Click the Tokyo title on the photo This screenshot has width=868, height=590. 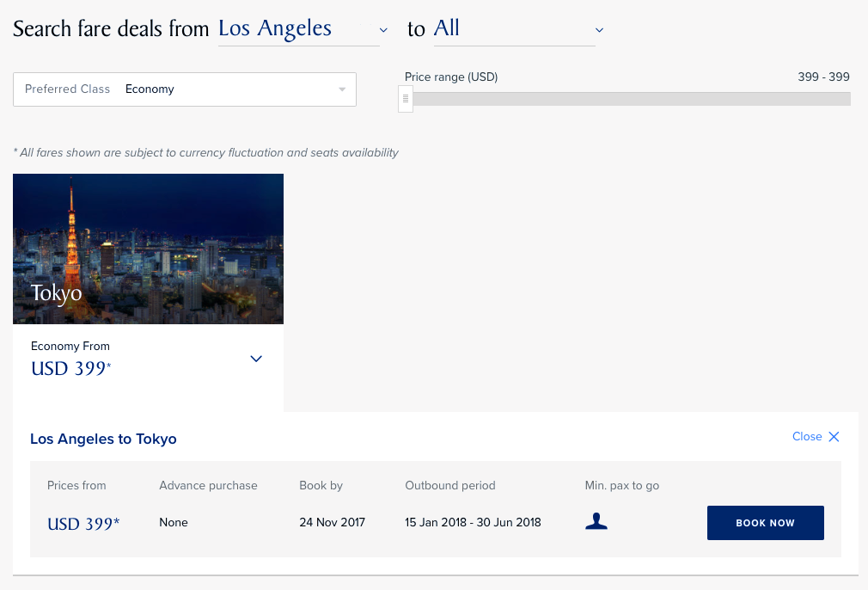(57, 293)
